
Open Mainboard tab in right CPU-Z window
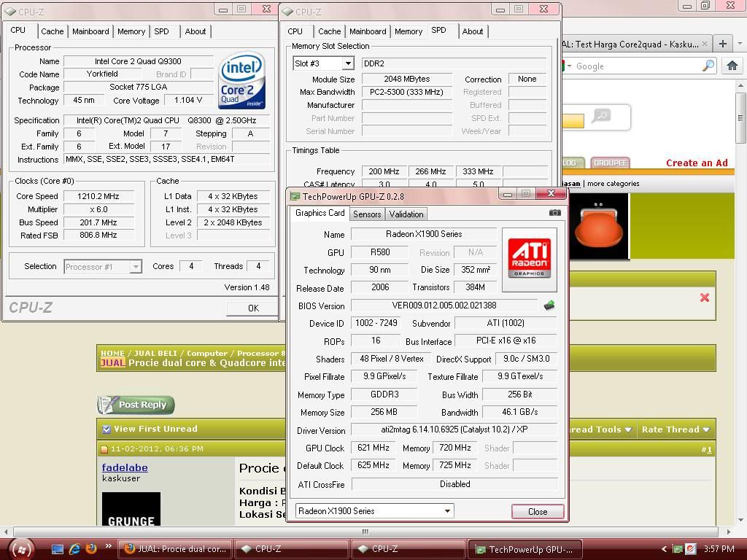tap(368, 31)
